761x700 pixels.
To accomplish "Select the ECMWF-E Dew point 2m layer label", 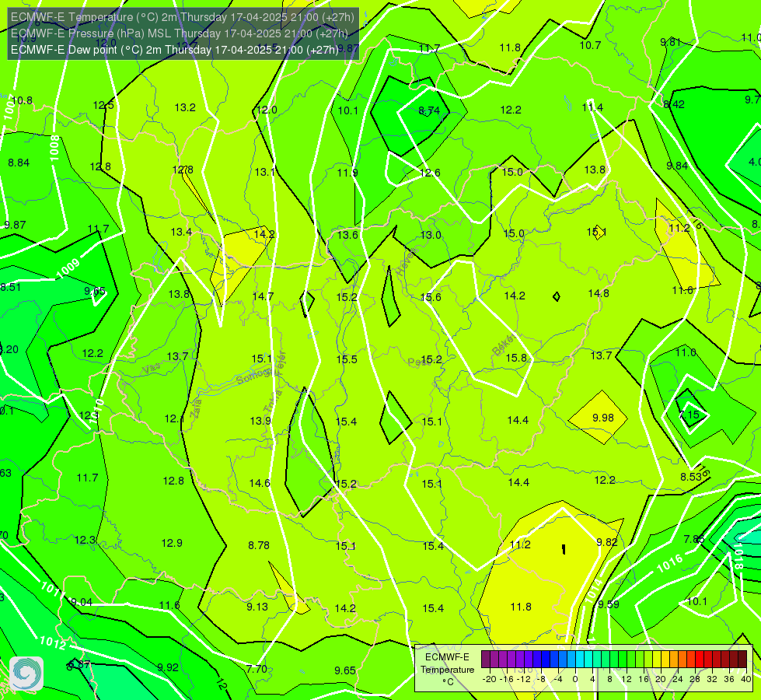I will click(175, 50).
